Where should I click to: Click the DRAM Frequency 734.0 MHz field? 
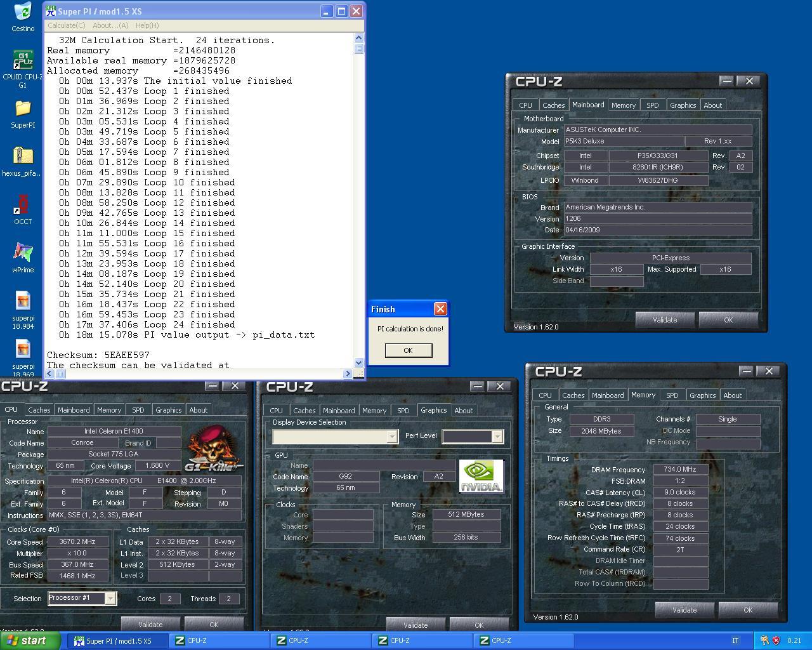click(680, 470)
